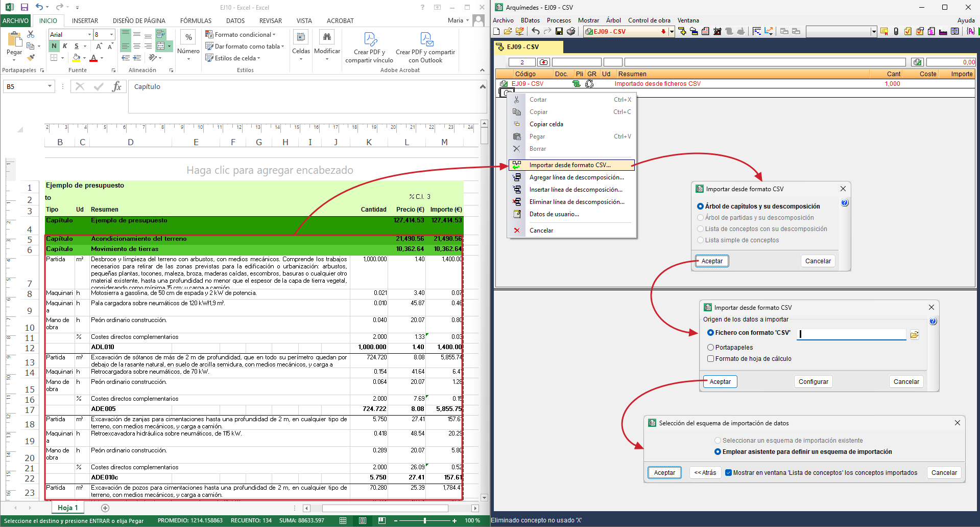Print from the Arquímedes toolbar
This screenshot has height=527, width=980.
tap(571, 32)
